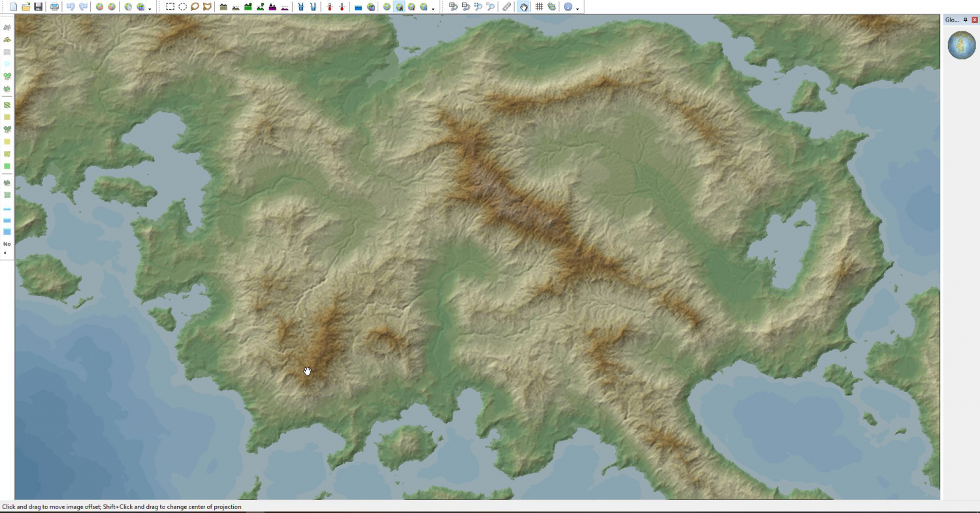This screenshot has width=980, height=513.
Task: Open the blue info button
Action: click(x=568, y=7)
